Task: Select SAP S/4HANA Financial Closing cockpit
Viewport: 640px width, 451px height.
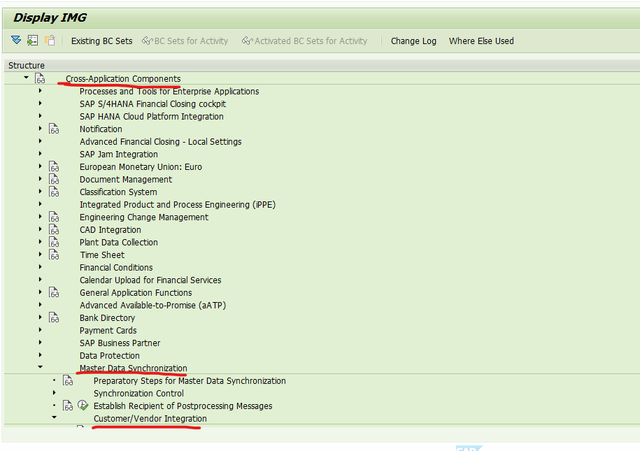Action: point(152,104)
